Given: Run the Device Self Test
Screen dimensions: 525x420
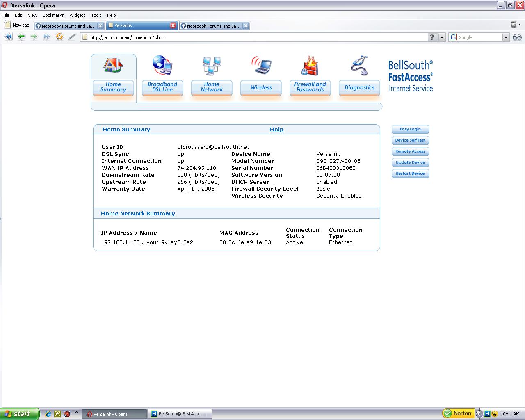Looking at the screenshot, I should click(x=410, y=140).
